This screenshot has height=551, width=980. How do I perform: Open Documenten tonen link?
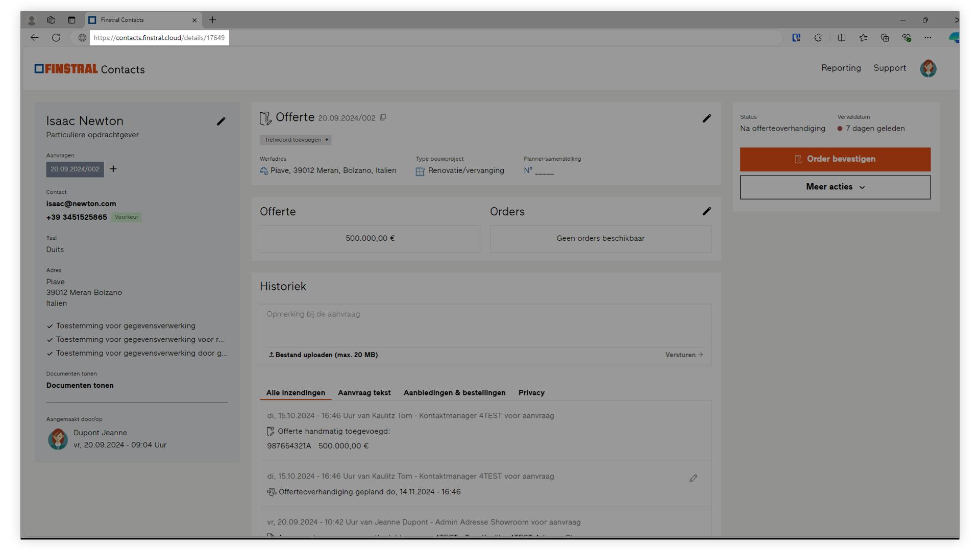(80, 385)
